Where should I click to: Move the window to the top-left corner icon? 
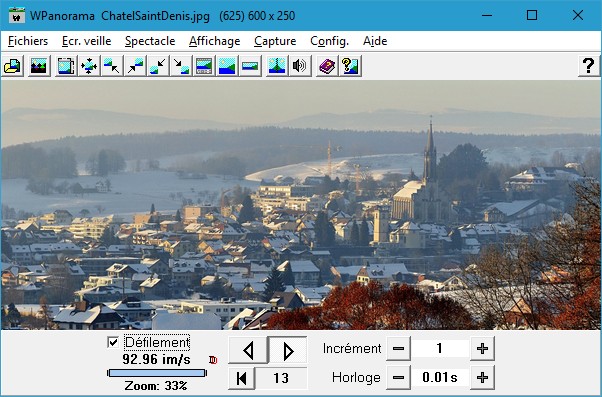pyautogui.click(x=112, y=66)
